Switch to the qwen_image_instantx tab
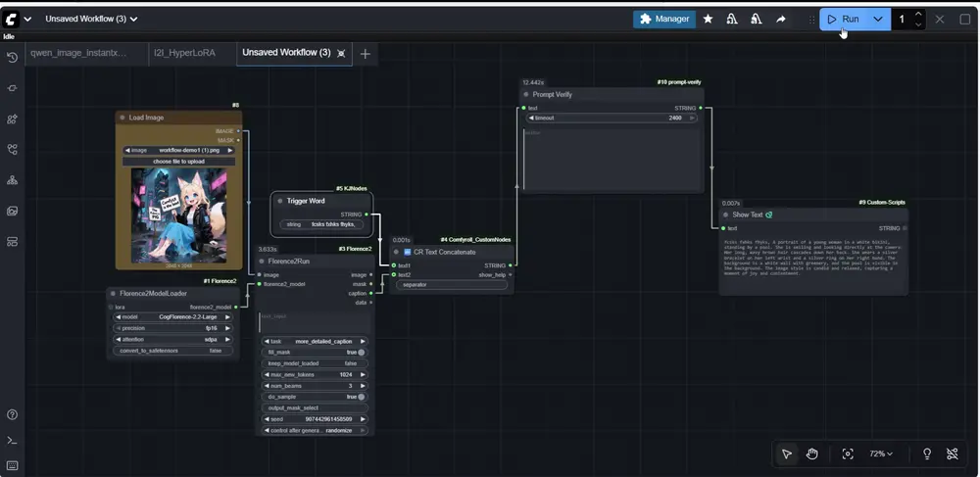Screen dimensions: 980x477 click(x=78, y=53)
